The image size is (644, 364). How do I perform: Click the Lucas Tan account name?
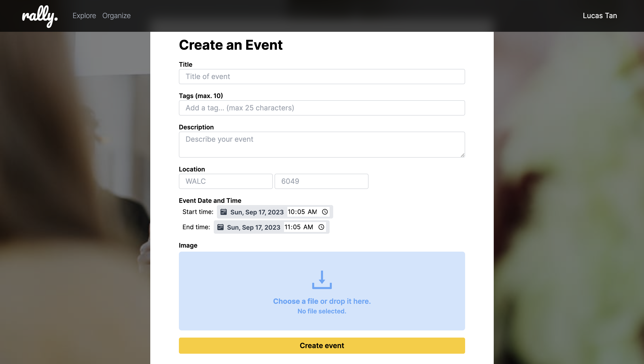(x=600, y=15)
